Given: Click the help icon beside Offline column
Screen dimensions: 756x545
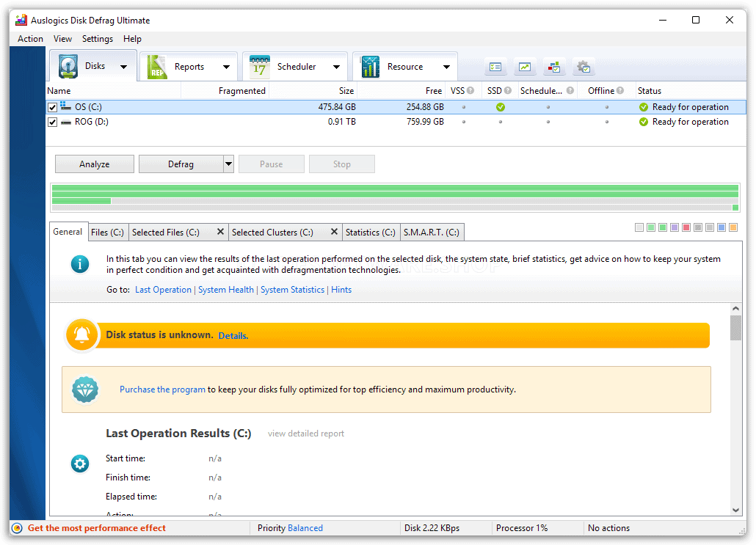Looking at the screenshot, I should (620, 91).
